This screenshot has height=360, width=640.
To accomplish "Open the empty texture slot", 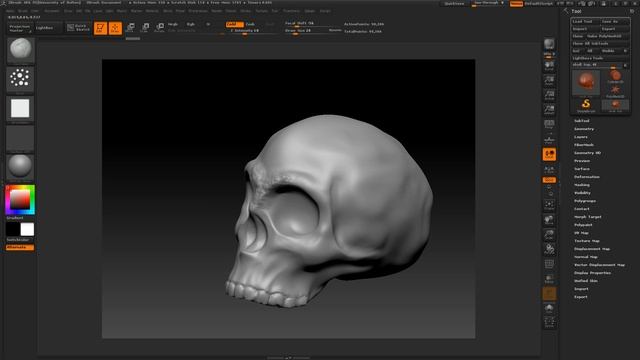I will [x=20, y=138].
